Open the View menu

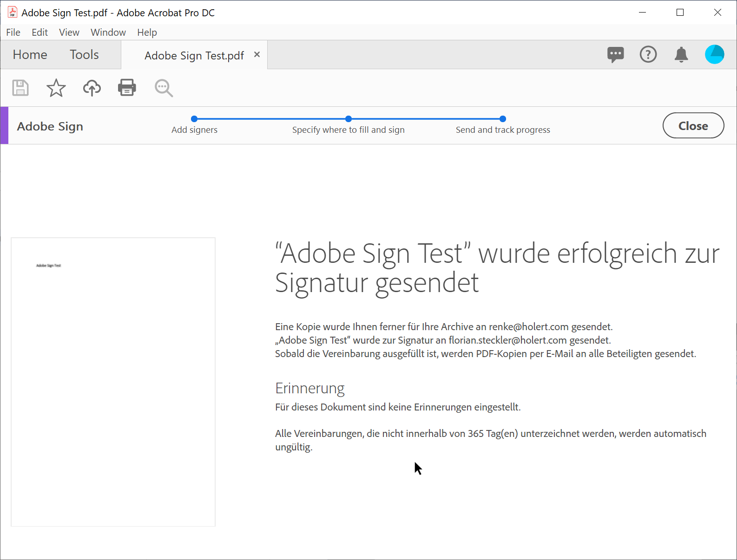(x=69, y=33)
